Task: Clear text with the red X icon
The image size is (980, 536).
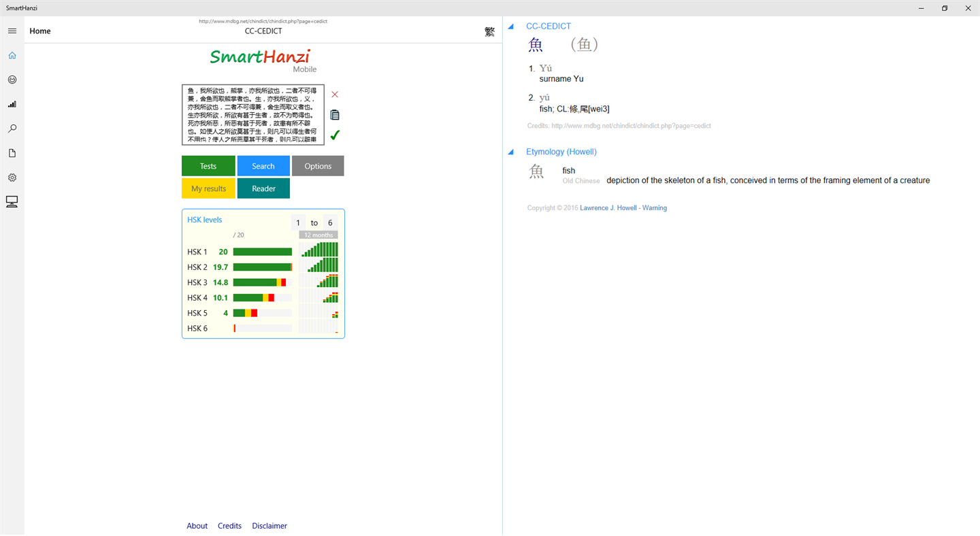Action: (x=335, y=95)
